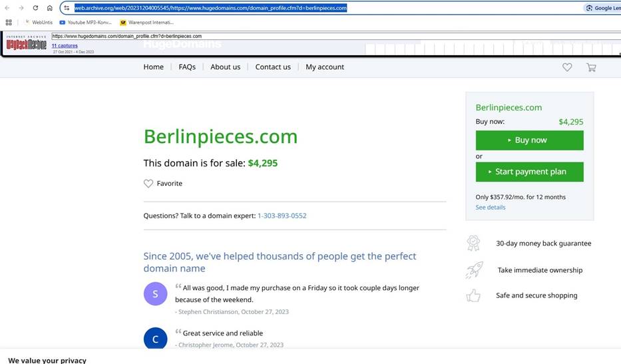Open the 11 captures link
This screenshot has height=364, width=621.
[x=65, y=45]
